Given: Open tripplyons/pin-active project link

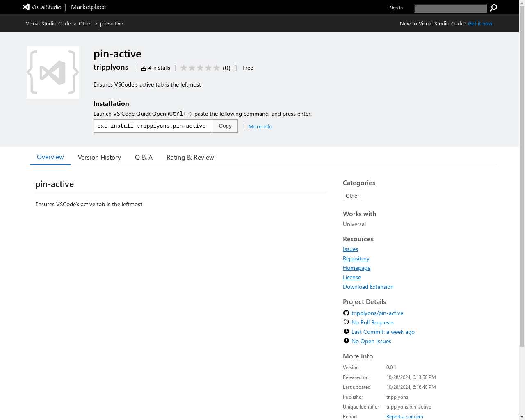Looking at the screenshot, I should coord(377,313).
